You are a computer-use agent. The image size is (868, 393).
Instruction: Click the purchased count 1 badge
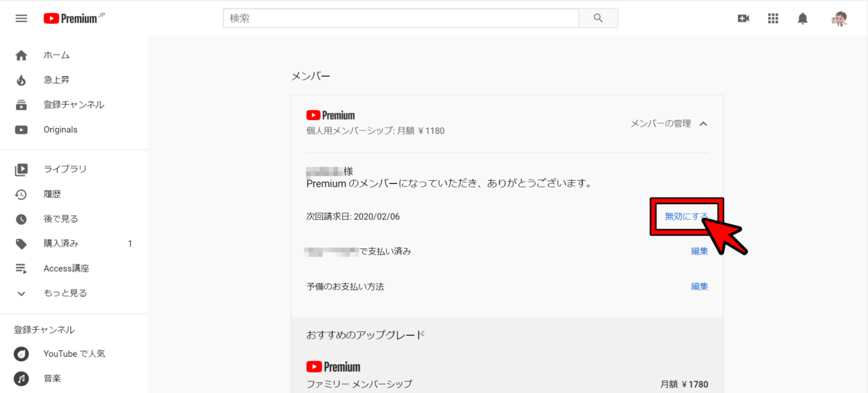pos(130,244)
